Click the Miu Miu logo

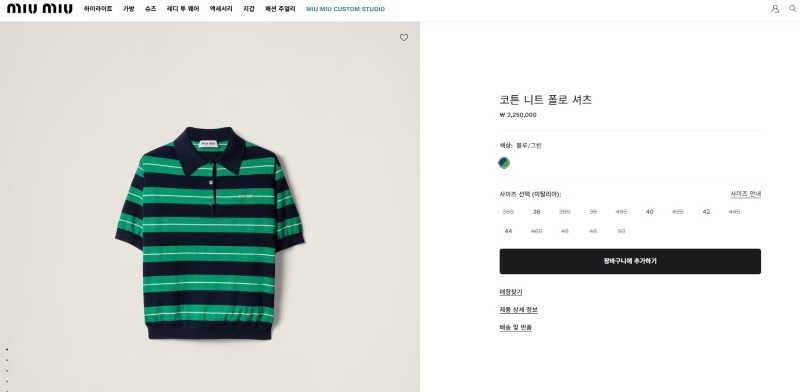tap(39, 9)
